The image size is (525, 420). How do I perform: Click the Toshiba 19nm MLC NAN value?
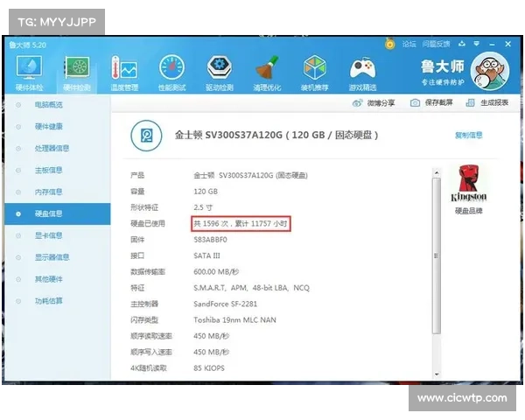tap(234, 320)
